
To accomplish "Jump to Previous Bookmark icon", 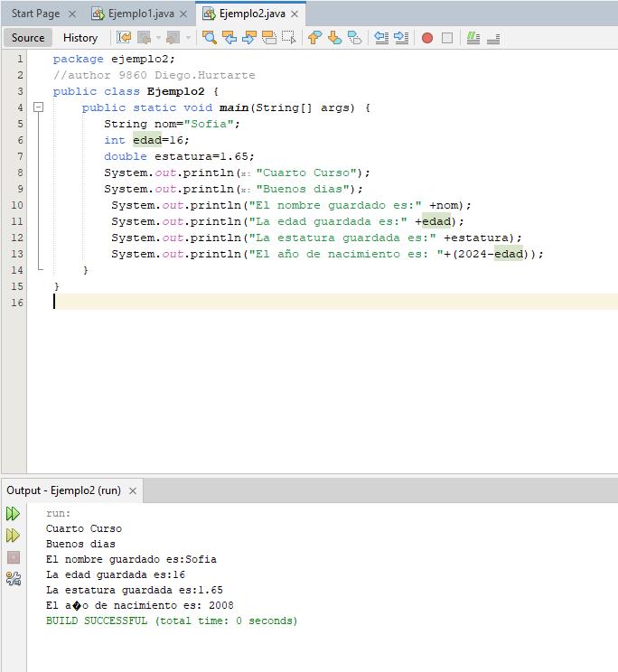I will [x=314, y=38].
